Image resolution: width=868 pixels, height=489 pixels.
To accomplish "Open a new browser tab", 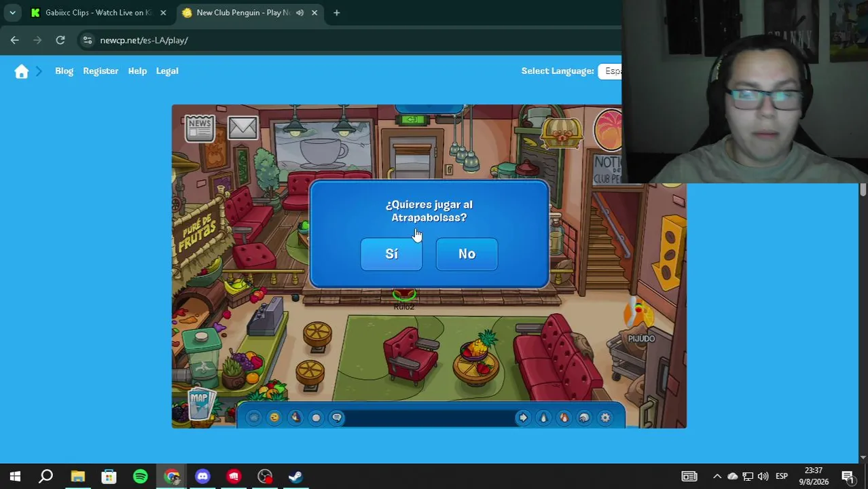I will [x=336, y=12].
